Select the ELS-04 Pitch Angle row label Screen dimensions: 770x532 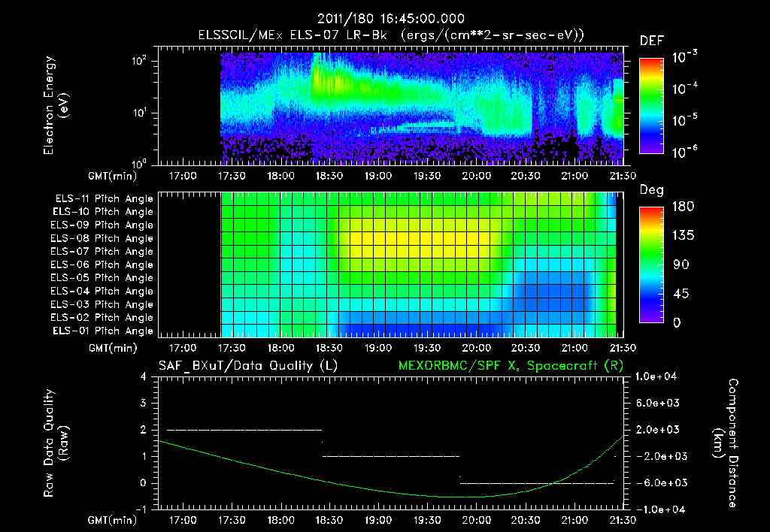click(102, 291)
